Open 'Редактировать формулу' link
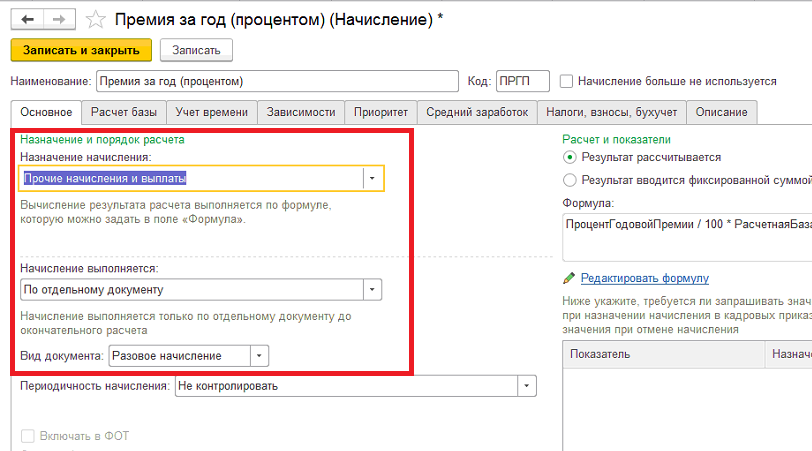Screen dimensions: 812x451 coord(645,278)
